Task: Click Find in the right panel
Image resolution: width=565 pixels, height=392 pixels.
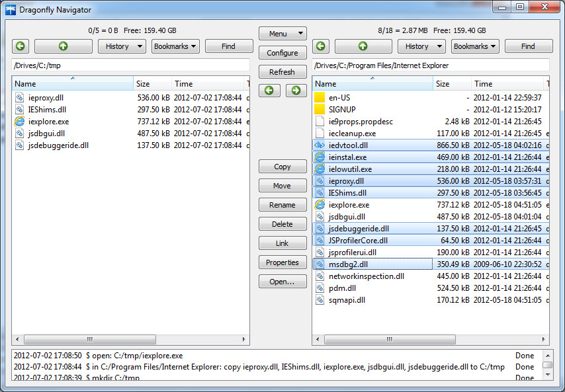Action: tap(529, 46)
